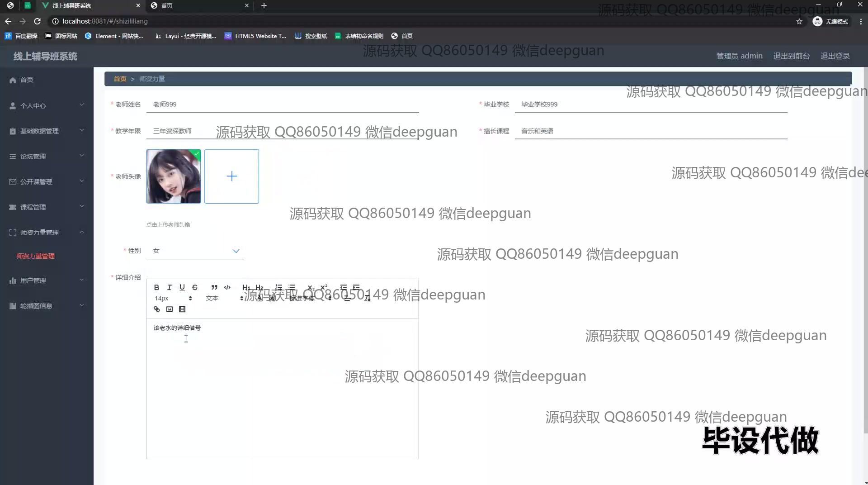Insert a blockquote in the editor
Image resolution: width=868 pixels, height=485 pixels.
click(x=214, y=287)
